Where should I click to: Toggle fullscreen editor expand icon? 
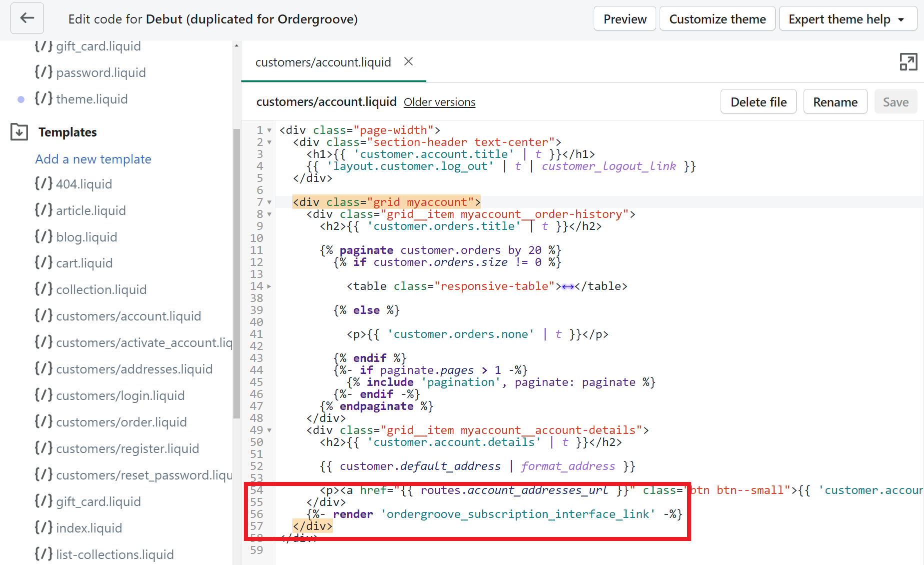click(x=908, y=62)
